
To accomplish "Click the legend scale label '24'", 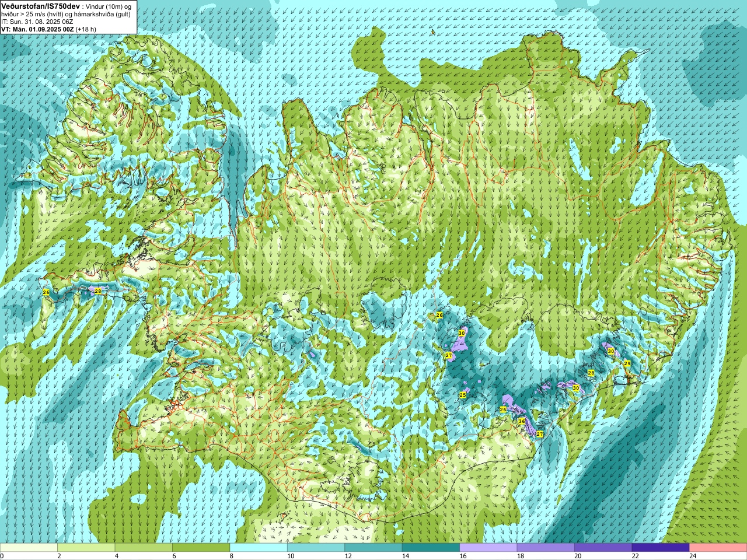I will (x=693, y=556).
